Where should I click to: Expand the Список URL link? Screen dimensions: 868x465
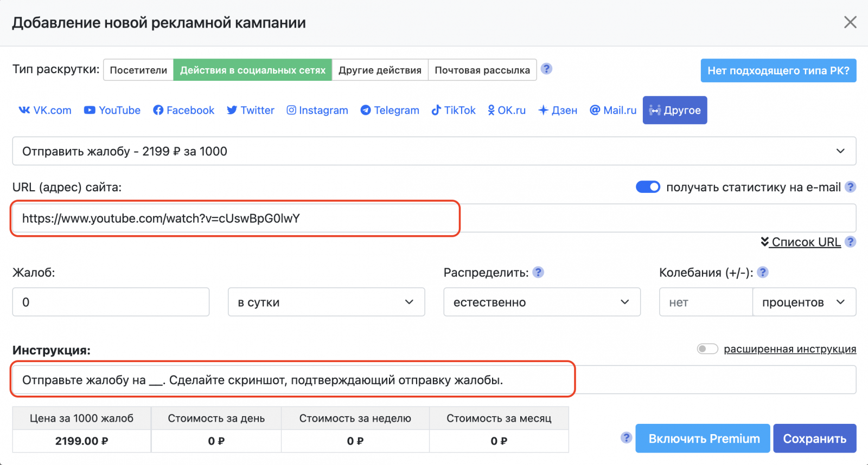[806, 242]
